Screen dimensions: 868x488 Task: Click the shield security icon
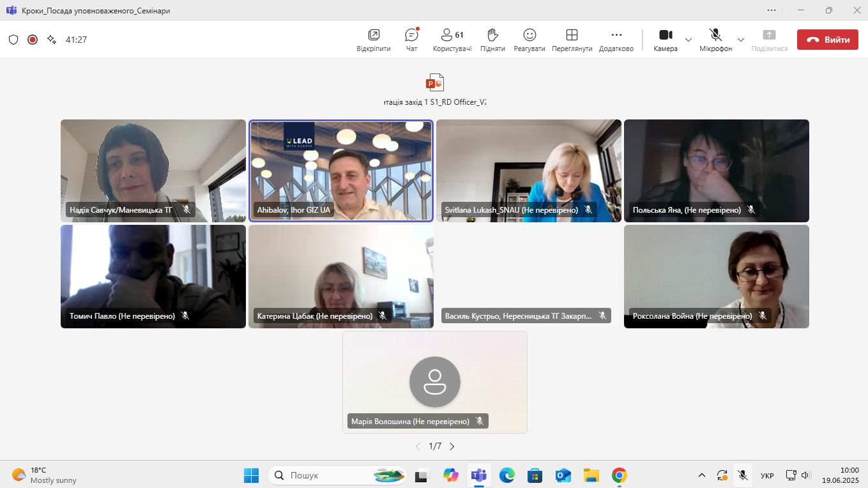coord(13,40)
